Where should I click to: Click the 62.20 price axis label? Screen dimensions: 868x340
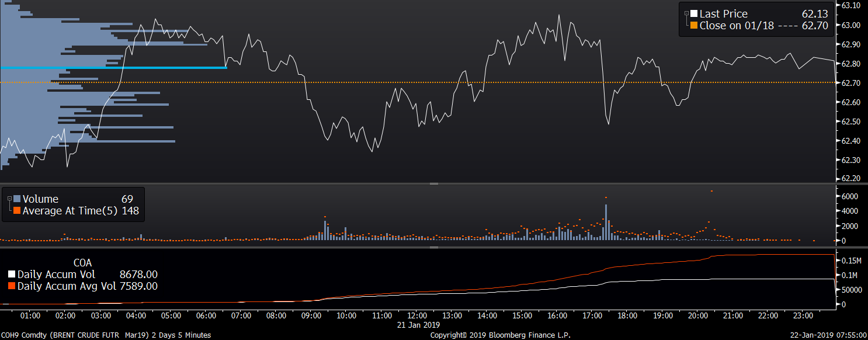[850, 178]
